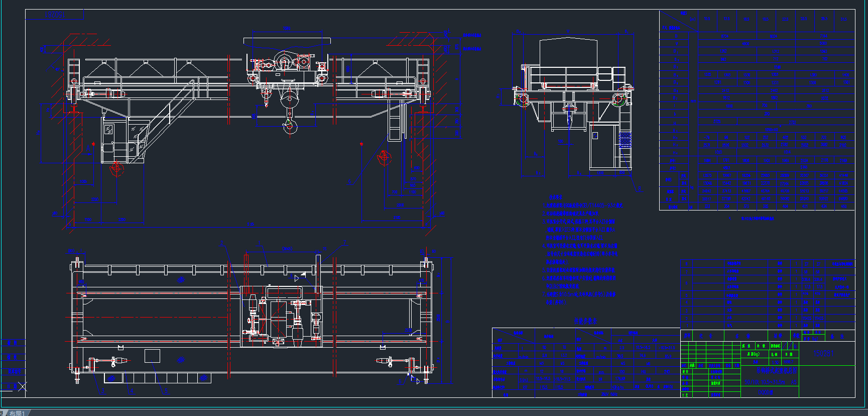
Task: Click the UCS origin cross marker
Action: tap(22, 386)
